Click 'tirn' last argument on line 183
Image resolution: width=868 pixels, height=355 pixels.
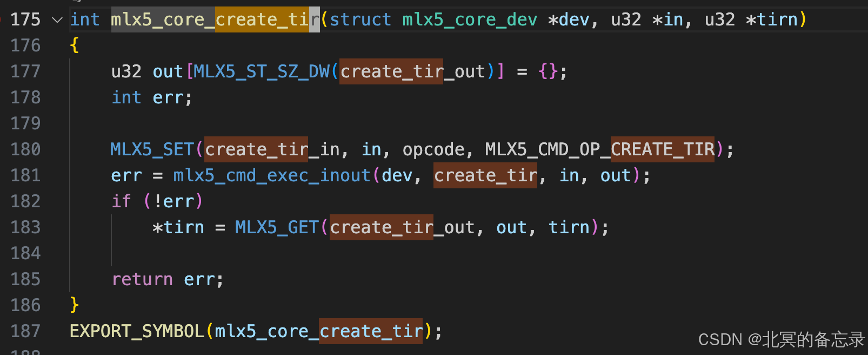click(569, 227)
